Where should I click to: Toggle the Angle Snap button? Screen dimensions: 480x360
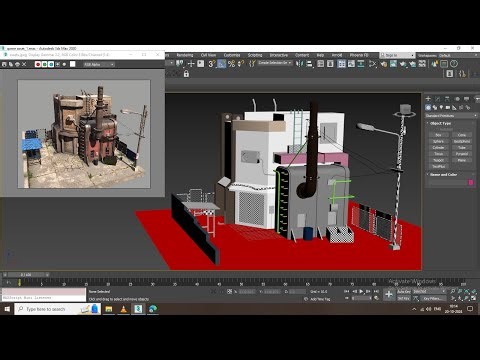pos(221,63)
